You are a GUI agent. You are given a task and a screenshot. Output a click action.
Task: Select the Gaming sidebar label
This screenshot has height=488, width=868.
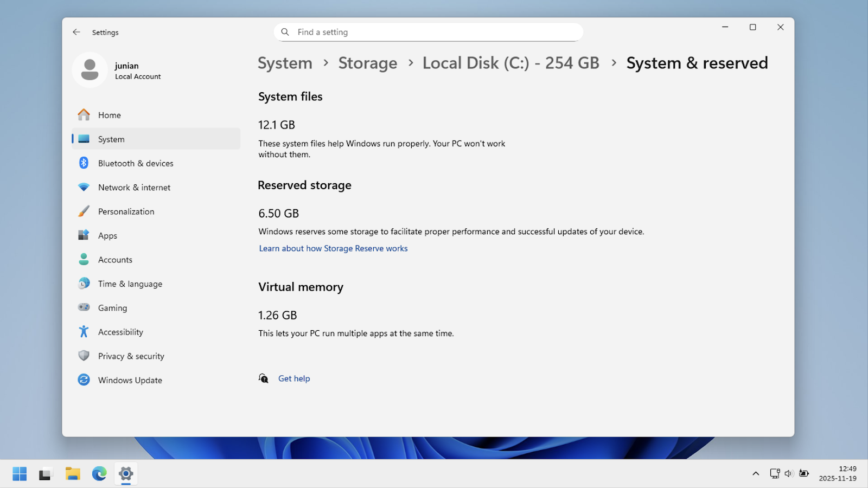point(112,308)
